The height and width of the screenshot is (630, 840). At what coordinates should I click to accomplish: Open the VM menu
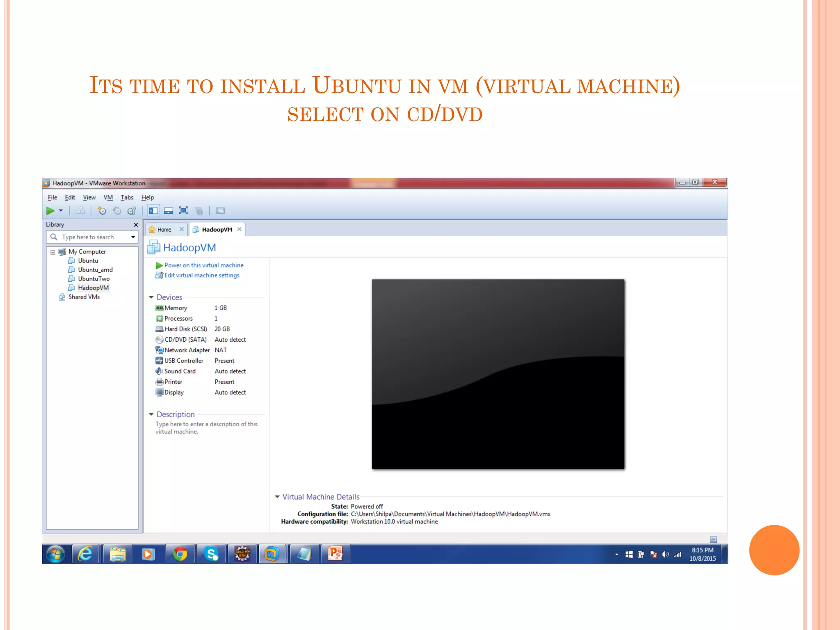click(x=108, y=197)
